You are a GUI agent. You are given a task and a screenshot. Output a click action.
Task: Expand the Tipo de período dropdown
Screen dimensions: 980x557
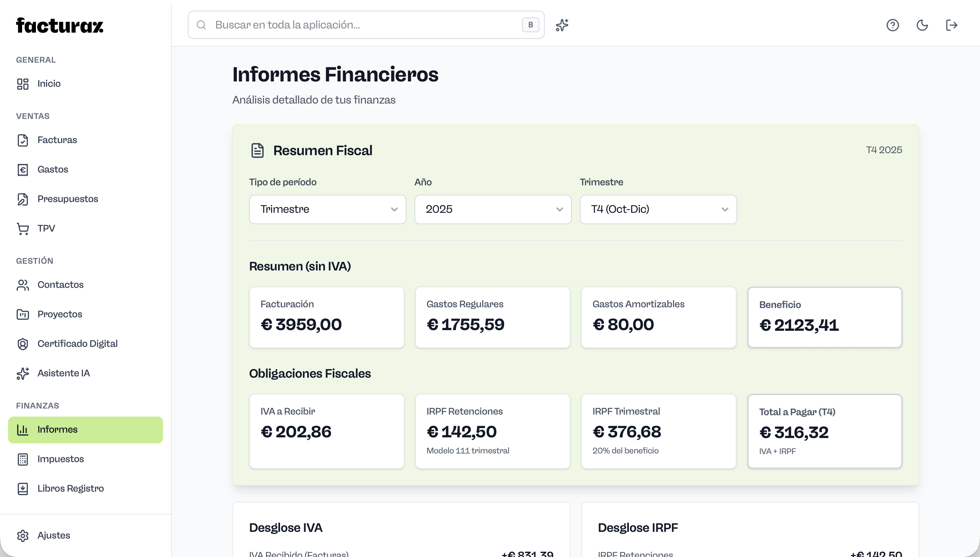[327, 209]
